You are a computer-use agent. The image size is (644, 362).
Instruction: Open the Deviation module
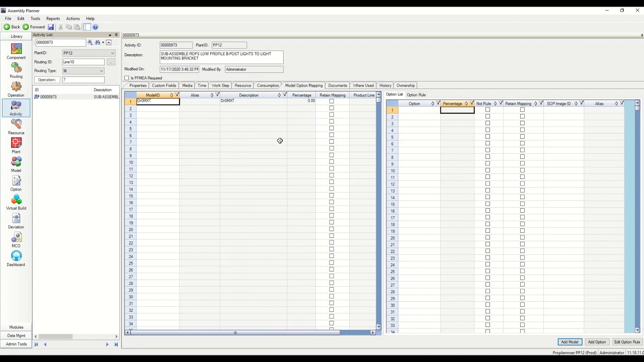16,221
